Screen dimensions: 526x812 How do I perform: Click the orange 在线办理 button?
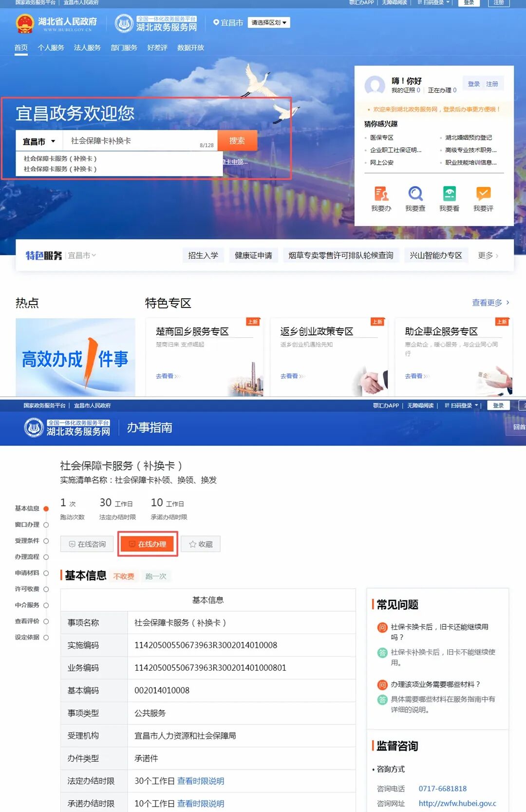pyautogui.click(x=148, y=544)
